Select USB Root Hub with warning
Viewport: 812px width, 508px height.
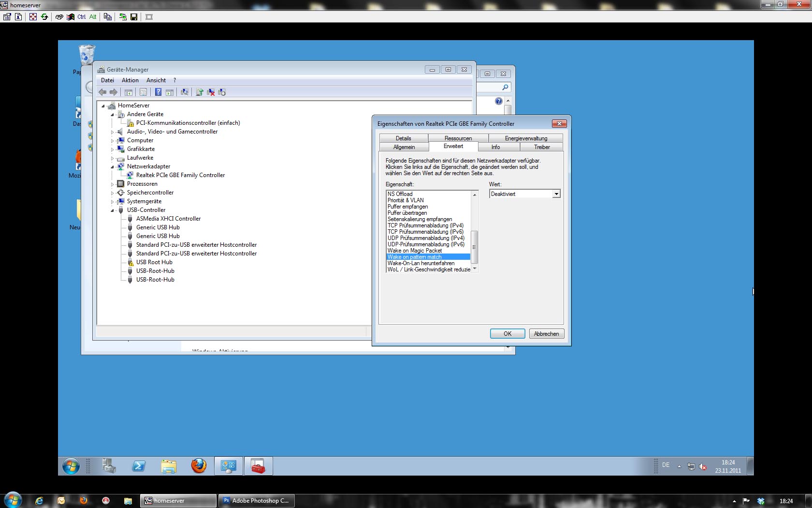tap(154, 262)
